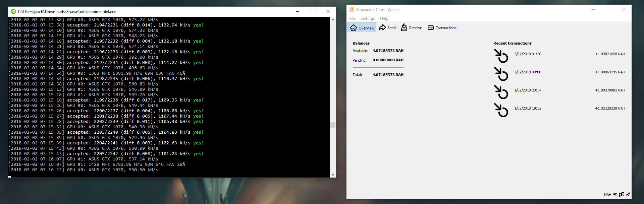644x204 pixels.
Task: Click the ccminer scrollbar up arrow
Action: point(333,20)
